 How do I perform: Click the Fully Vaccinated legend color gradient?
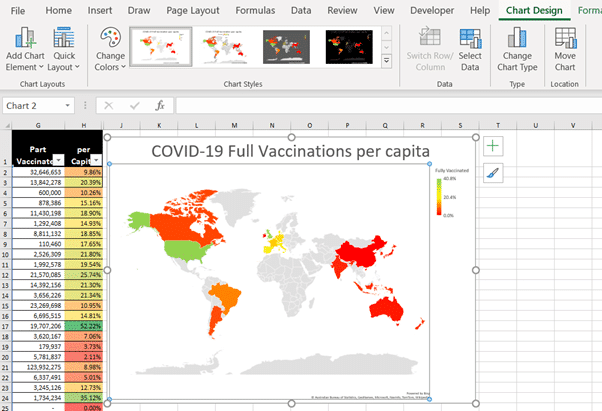[x=439, y=197]
